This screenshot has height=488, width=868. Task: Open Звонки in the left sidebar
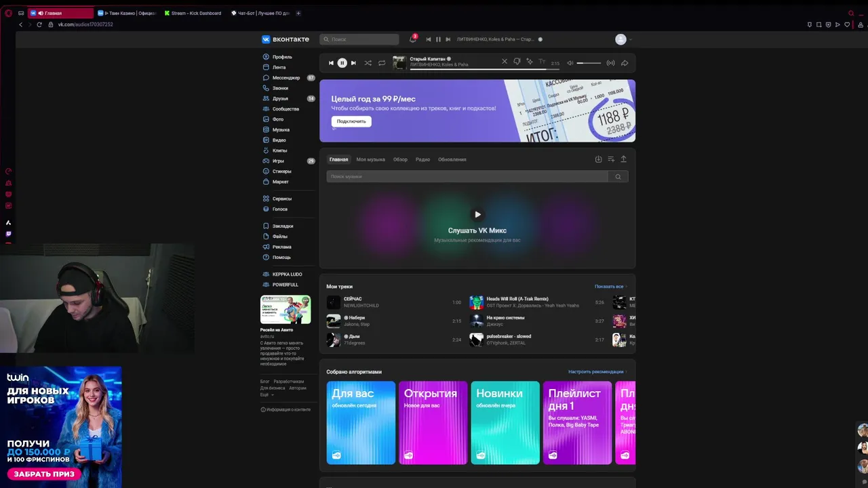pyautogui.click(x=280, y=88)
